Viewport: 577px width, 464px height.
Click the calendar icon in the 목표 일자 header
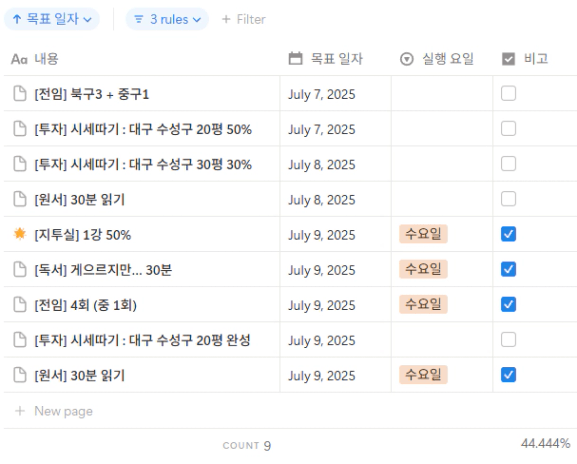[x=295, y=59]
